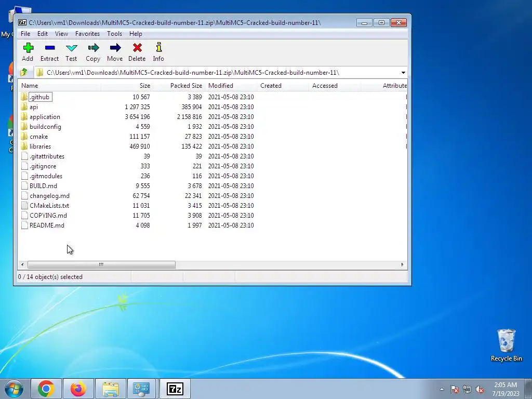Open the Favorites menu
The height and width of the screenshot is (399, 532).
tap(87, 34)
